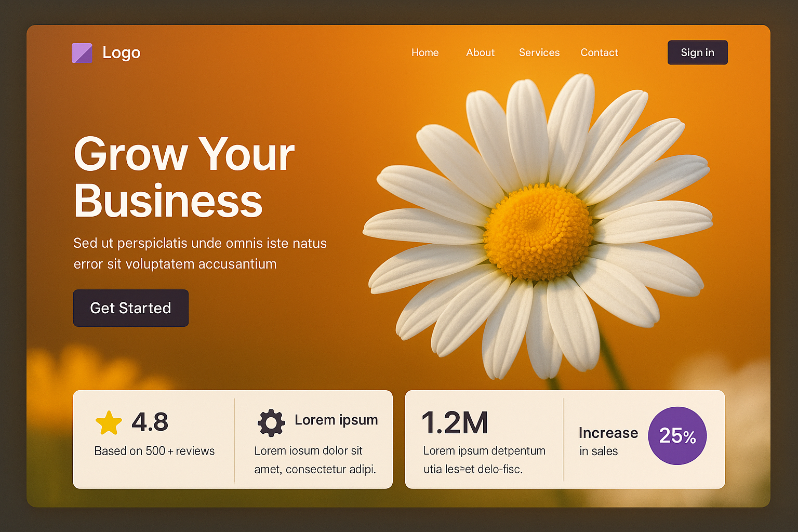Open the Services menu item
Image resolution: width=798 pixels, height=532 pixels.
coord(539,52)
